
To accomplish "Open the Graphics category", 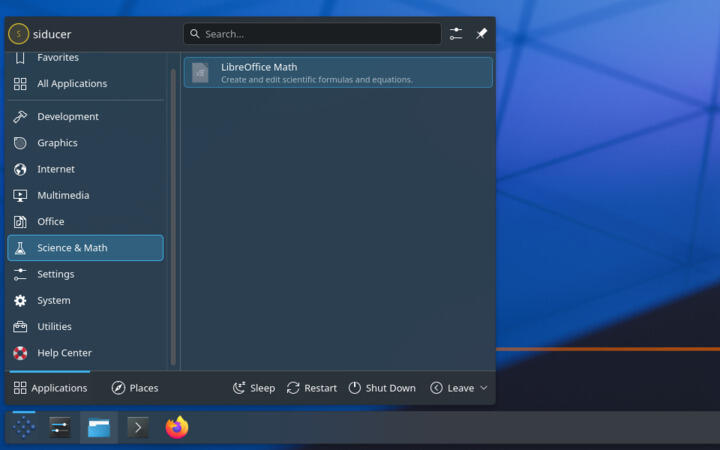I will pyautogui.click(x=85, y=143).
